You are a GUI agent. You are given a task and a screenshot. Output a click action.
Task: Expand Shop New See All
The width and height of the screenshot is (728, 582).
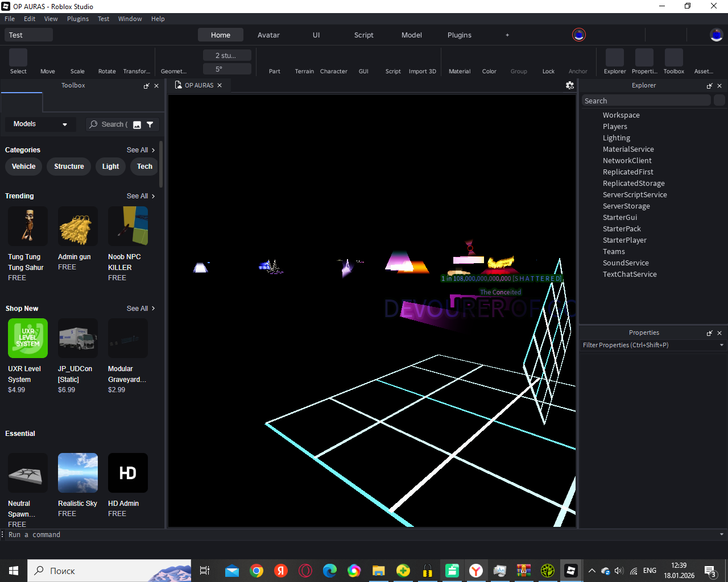[140, 309]
